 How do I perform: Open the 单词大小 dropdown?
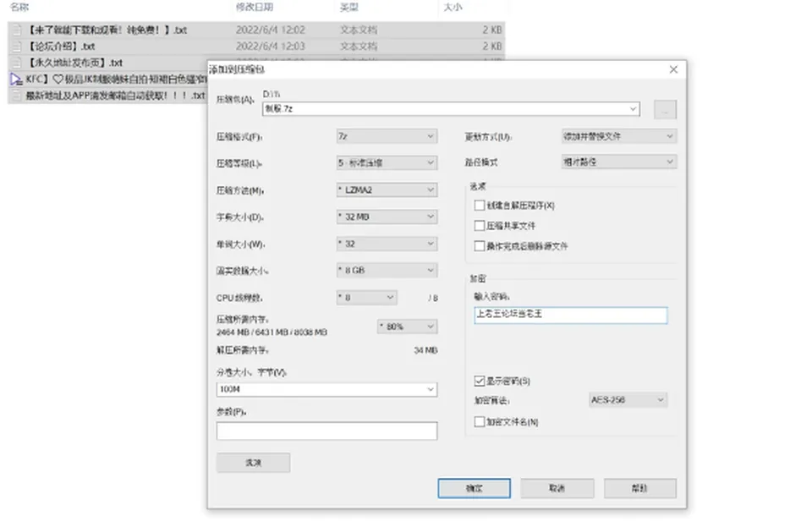[x=387, y=244]
